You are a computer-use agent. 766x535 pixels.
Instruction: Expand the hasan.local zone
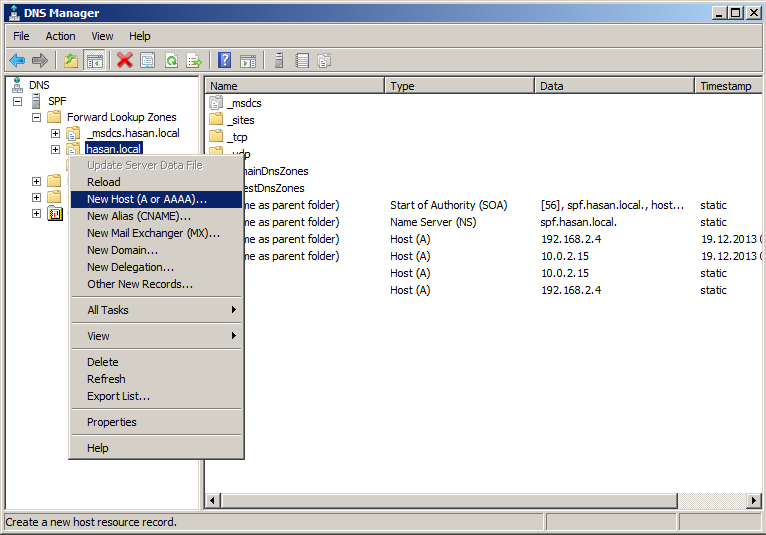[55, 150]
